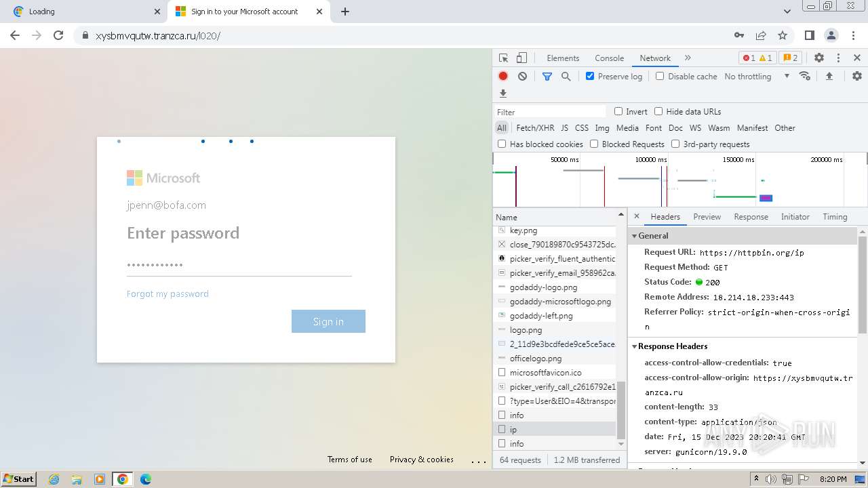The width and height of the screenshot is (868, 488).
Task: Click the Start button
Action: tap(18, 479)
